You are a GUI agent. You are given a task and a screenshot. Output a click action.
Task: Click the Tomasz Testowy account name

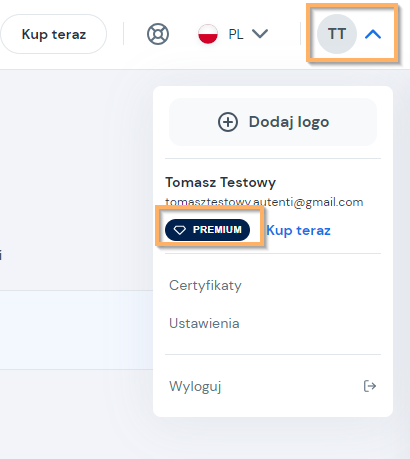click(x=221, y=182)
